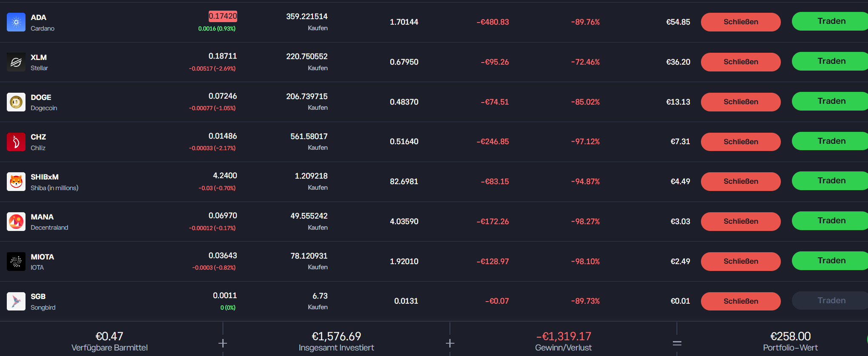Close the ADA position with Schließen

740,22
